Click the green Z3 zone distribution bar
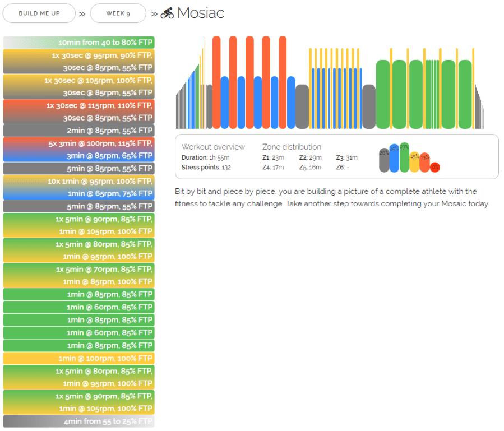Screen dimensions: 504x431 (404, 157)
